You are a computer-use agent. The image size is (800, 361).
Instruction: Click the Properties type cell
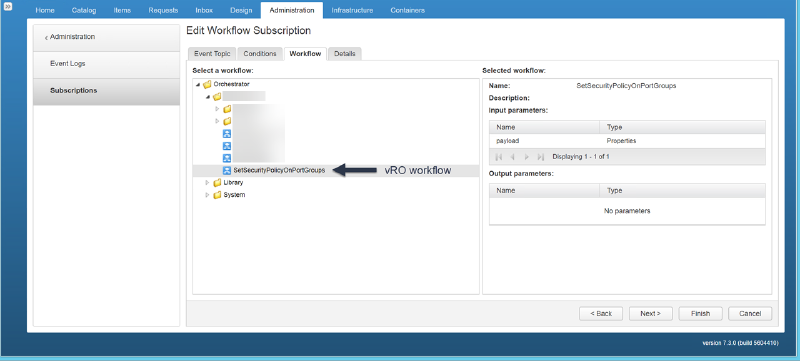click(682, 141)
